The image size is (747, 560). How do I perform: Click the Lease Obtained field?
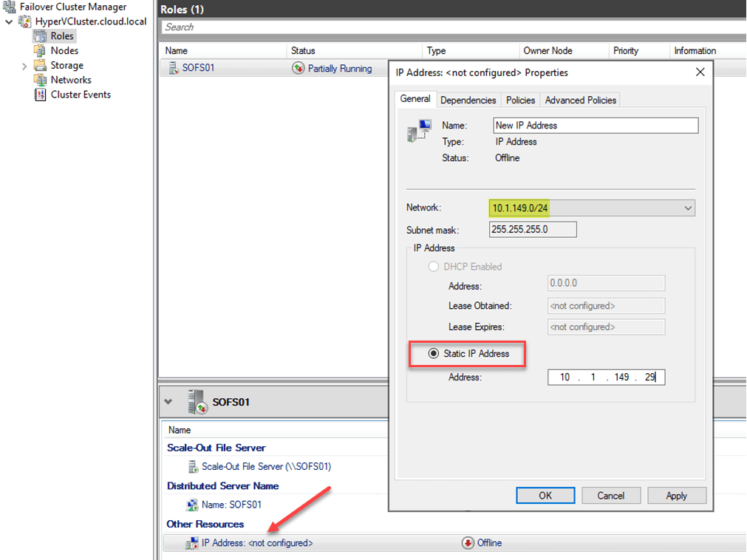[x=606, y=306]
